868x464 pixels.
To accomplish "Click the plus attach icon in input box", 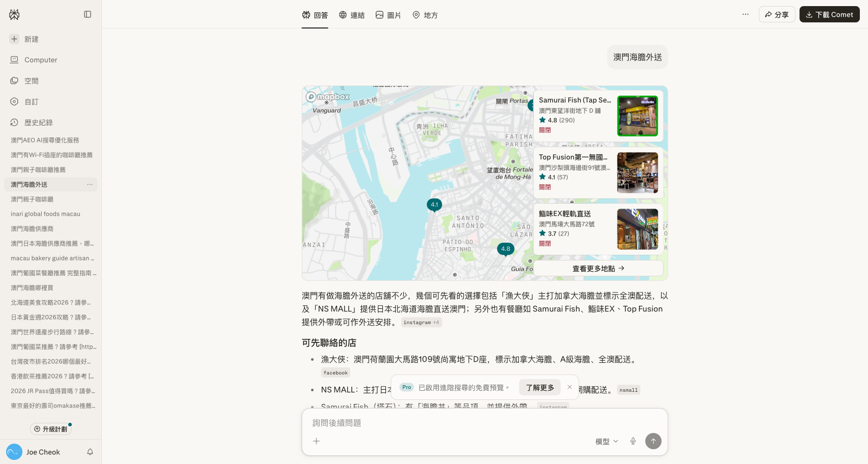I will tap(316, 441).
